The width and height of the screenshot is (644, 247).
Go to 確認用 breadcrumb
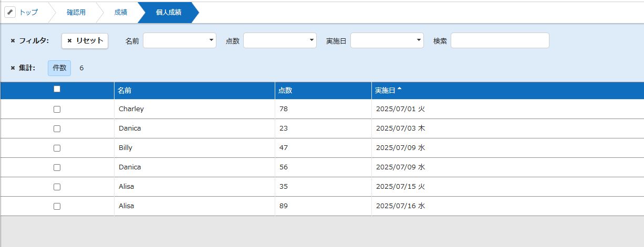76,12
